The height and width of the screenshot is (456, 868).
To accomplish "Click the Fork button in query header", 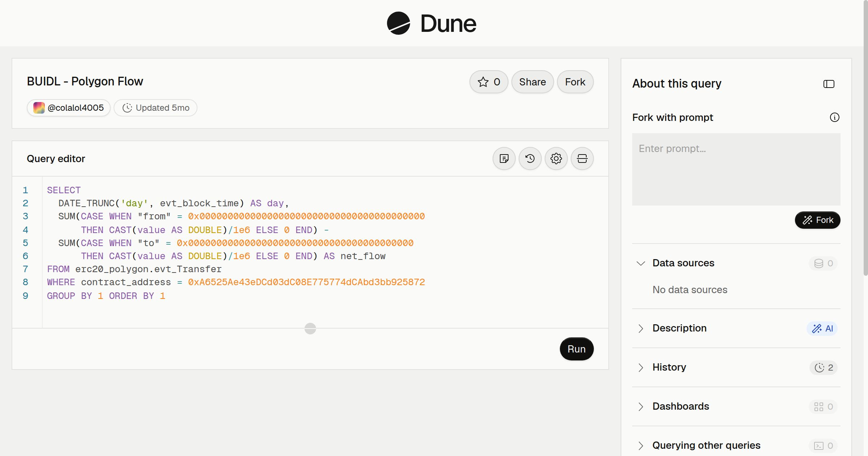I will (x=575, y=82).
